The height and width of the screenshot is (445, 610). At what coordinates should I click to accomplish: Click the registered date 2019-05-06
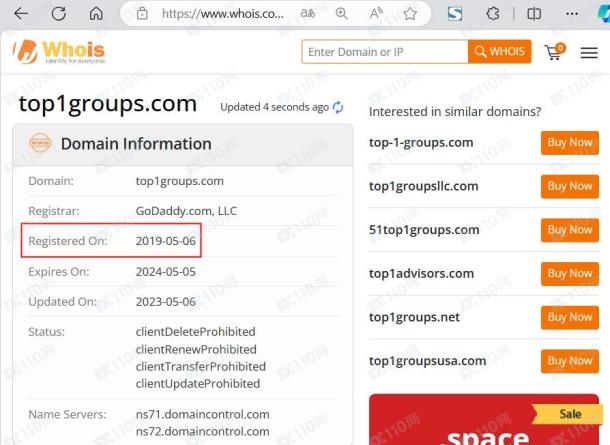[166, 241]
